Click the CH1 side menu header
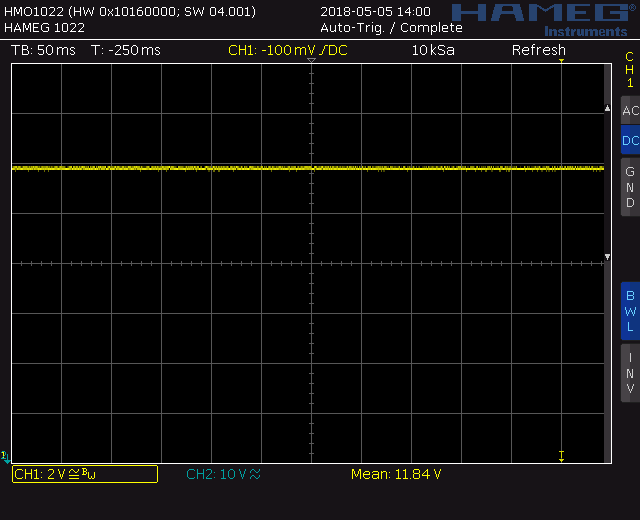 (629, 69)
